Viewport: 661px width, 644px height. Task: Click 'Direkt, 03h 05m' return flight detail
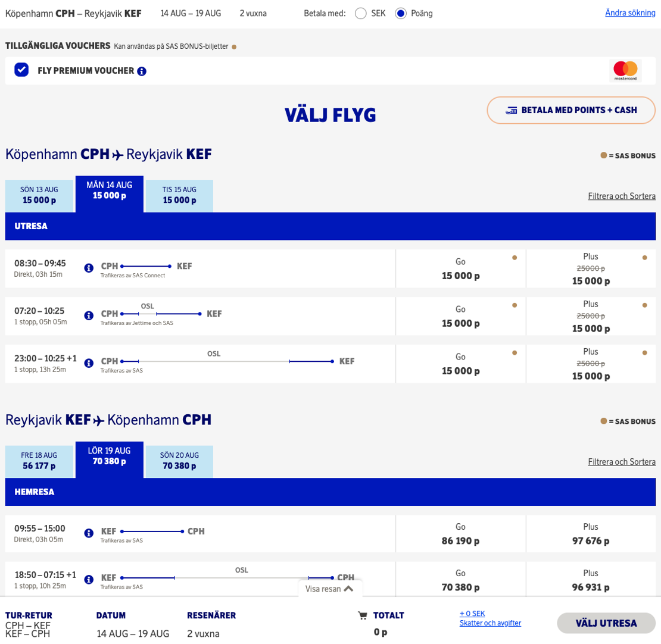pyautogui.click(x=38, y=539)
